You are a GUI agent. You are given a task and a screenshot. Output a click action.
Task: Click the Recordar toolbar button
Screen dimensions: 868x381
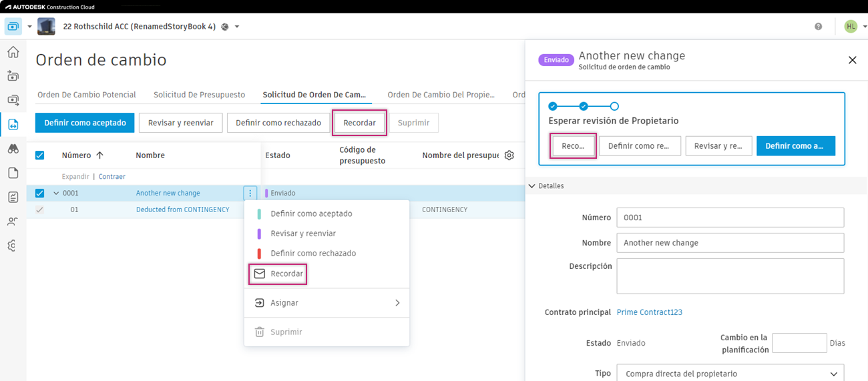(x=359, y=123)
